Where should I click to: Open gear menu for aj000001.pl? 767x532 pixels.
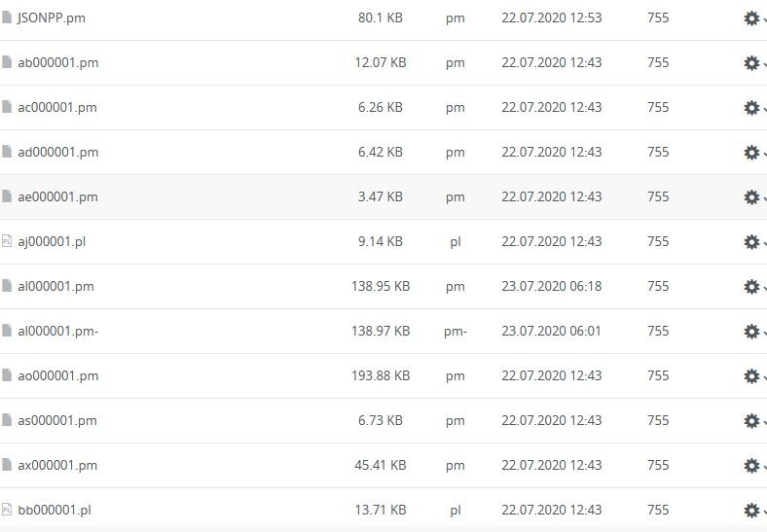pyautogui.click(x=751, y=242)
